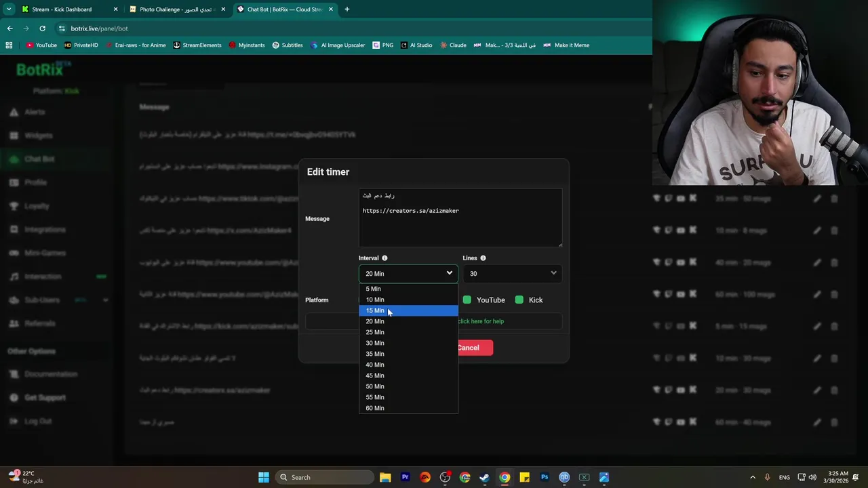Show hidden system tray icons
This screenshot has height=488, width=868.
[753, 477]
